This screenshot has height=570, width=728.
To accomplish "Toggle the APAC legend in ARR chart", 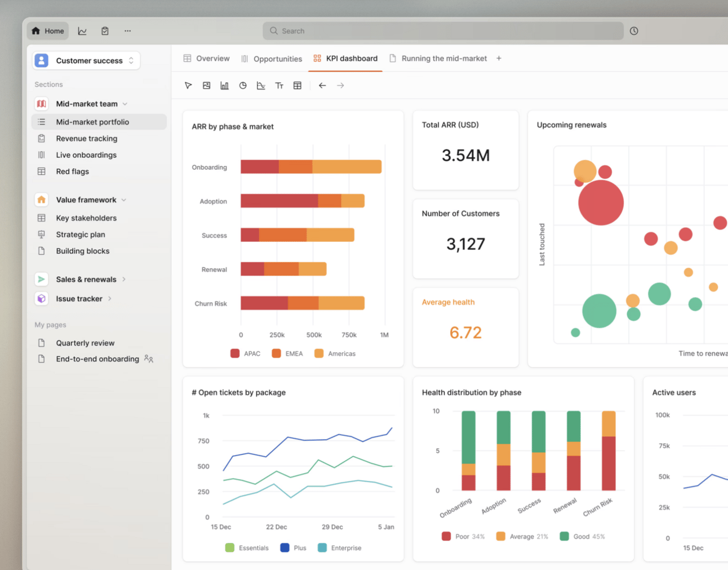I will pyautogui.click(x=245, y=354).
